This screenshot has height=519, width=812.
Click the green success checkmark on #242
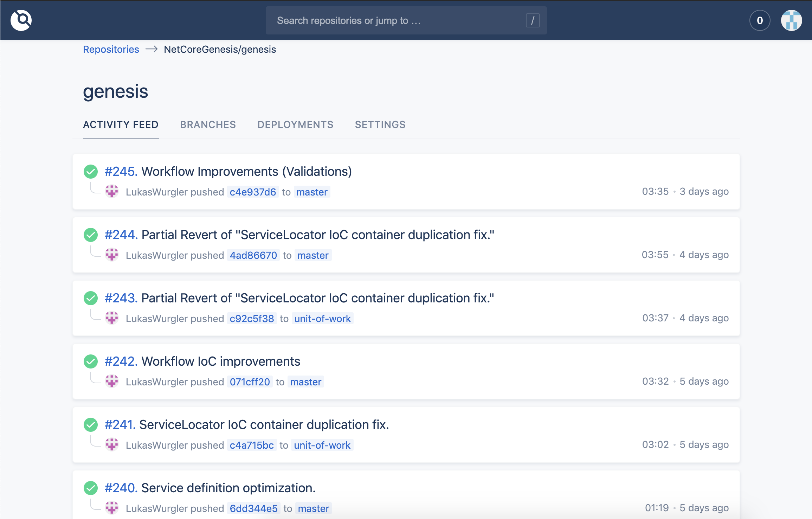click(x=91, y=361)
